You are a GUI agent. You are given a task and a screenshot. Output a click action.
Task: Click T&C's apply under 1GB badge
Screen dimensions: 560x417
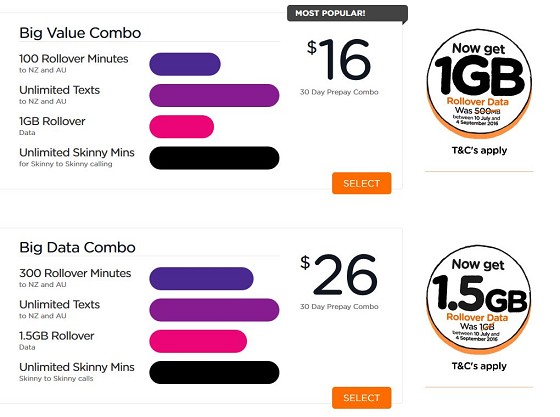pos(479,150)
